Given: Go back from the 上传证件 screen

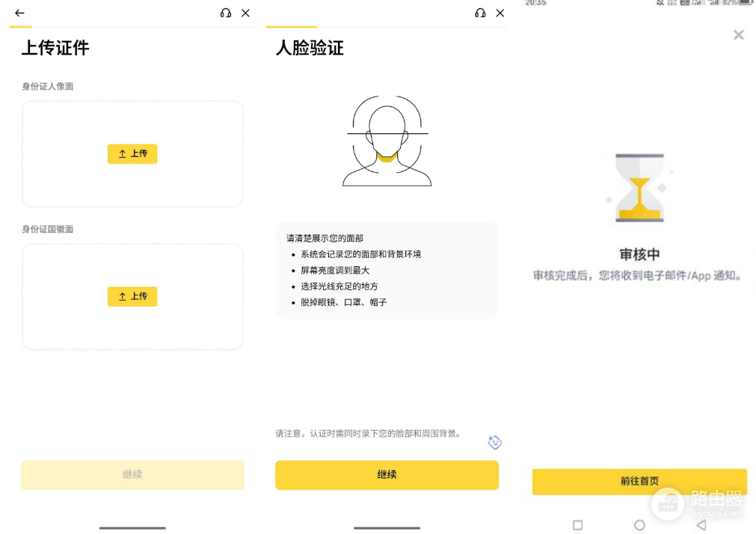Looking at the screenshot, I should (19, 13).
